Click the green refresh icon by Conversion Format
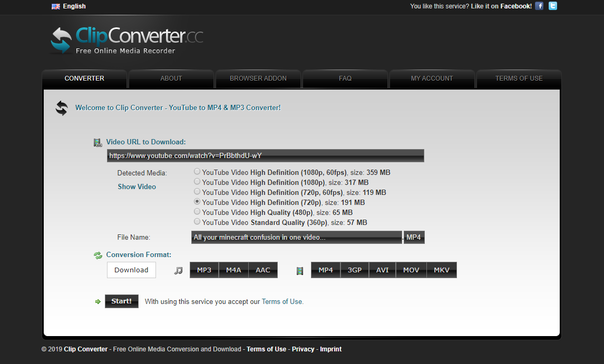604x364 pixels. tap(98, 255)
